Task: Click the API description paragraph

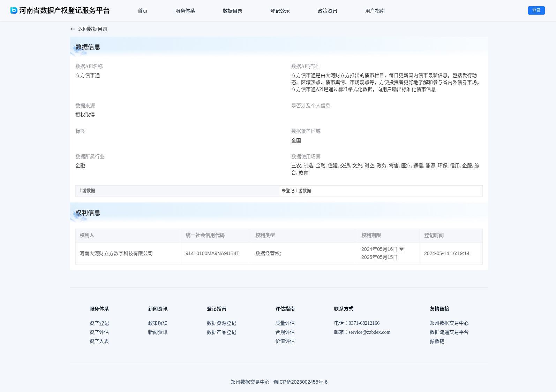Action: [386, 82]
